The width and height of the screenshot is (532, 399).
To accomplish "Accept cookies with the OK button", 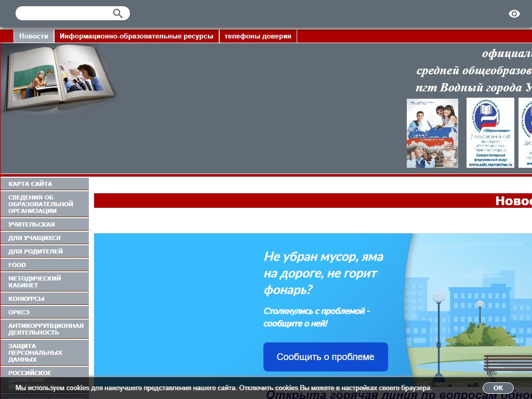I will click(x=498, y=388).
